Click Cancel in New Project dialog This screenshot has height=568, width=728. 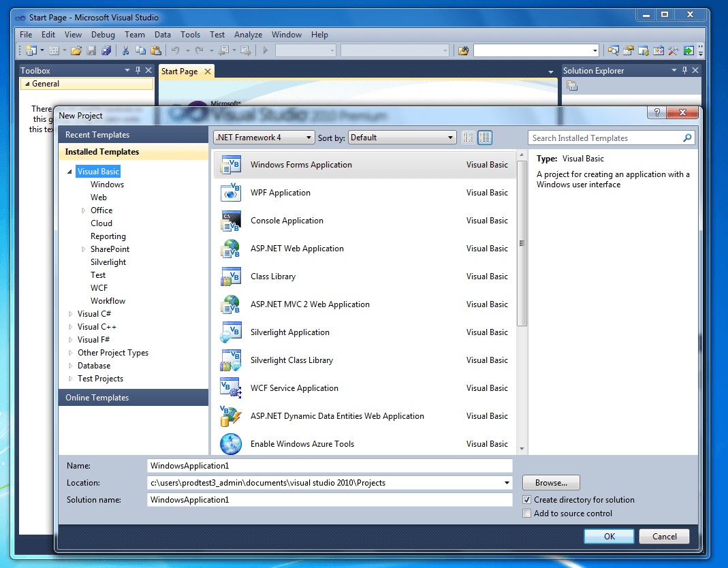(665, 537)
